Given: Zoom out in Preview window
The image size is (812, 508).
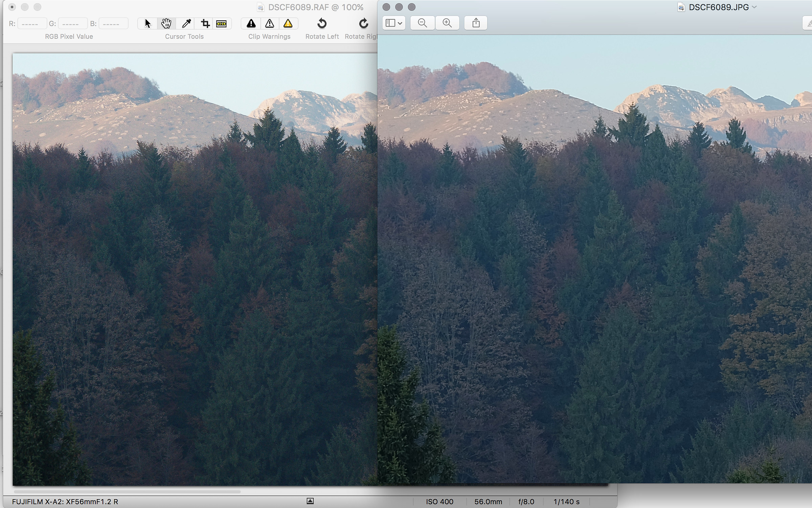Looking at the screenshot, I should tap(422, 23).
